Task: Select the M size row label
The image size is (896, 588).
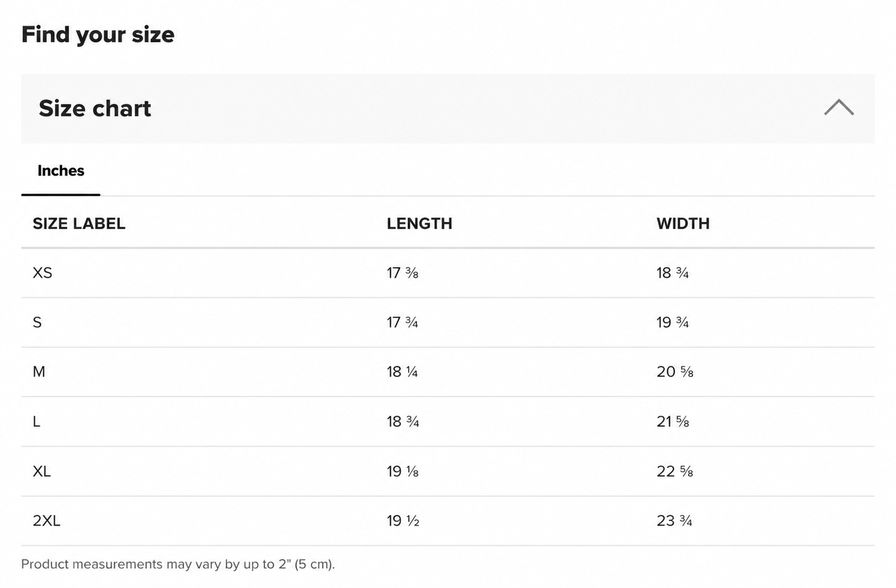Action: 39,372
